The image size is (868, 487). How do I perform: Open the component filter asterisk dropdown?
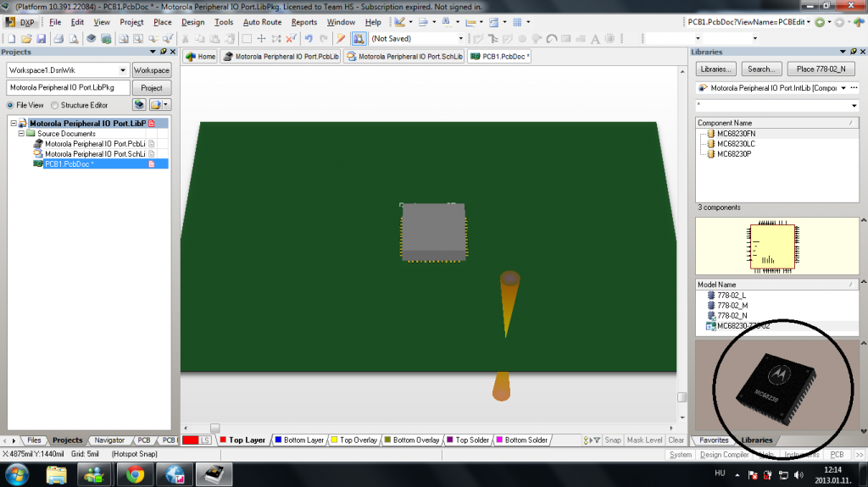(854, 105)
